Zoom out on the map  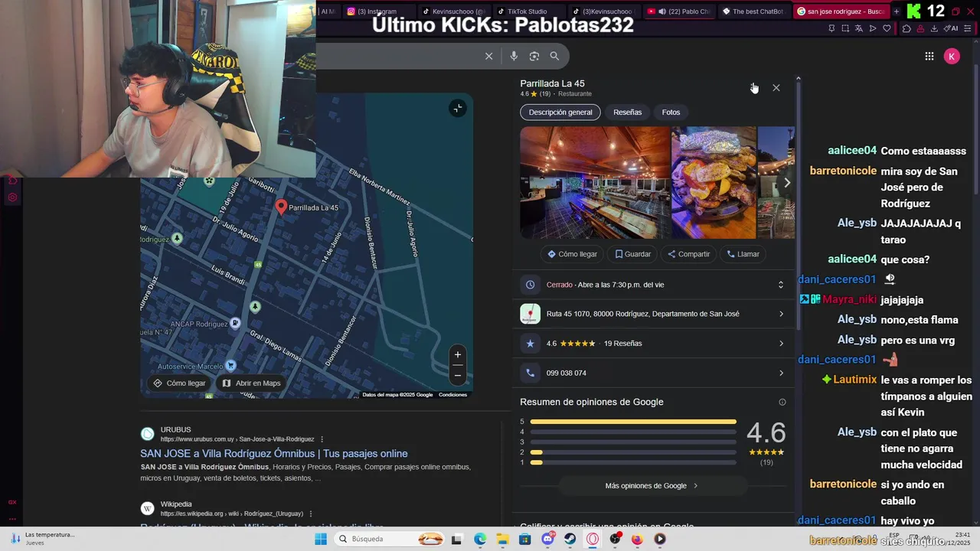(458, 375)
